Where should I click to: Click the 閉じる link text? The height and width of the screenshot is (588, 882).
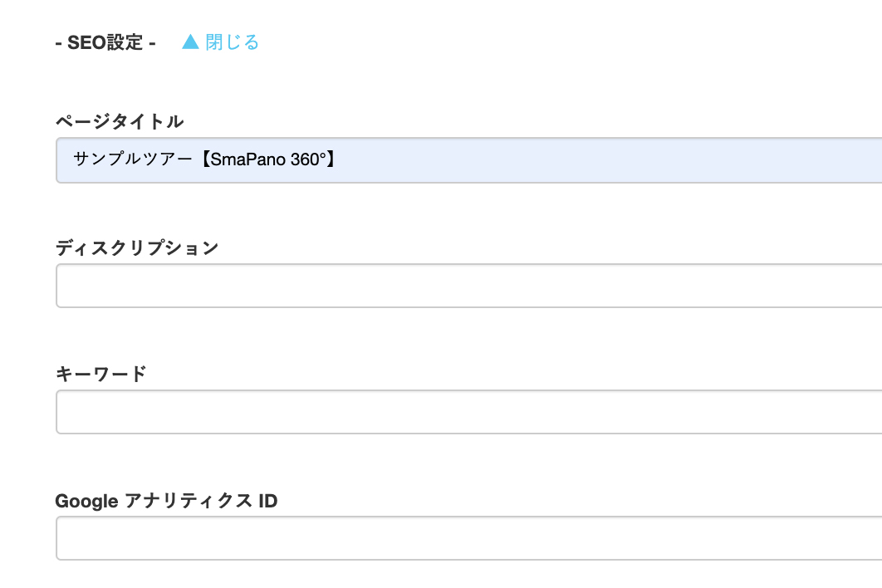click(232, 42)
